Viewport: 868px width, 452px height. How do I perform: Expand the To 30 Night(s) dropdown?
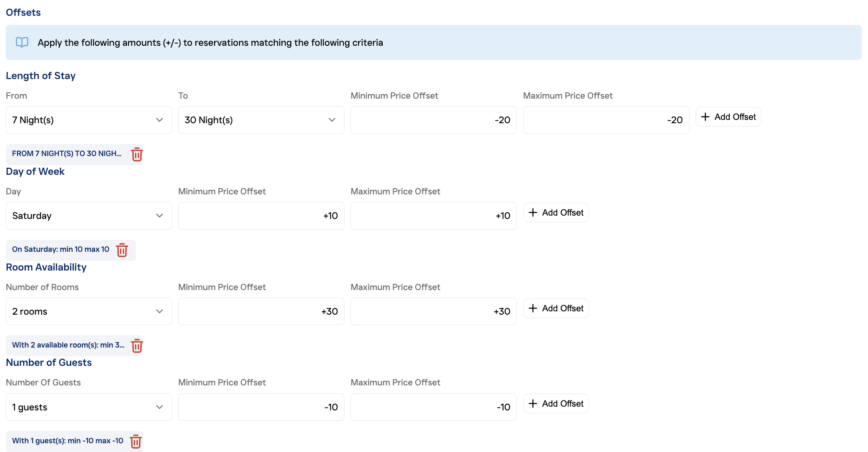261,120
